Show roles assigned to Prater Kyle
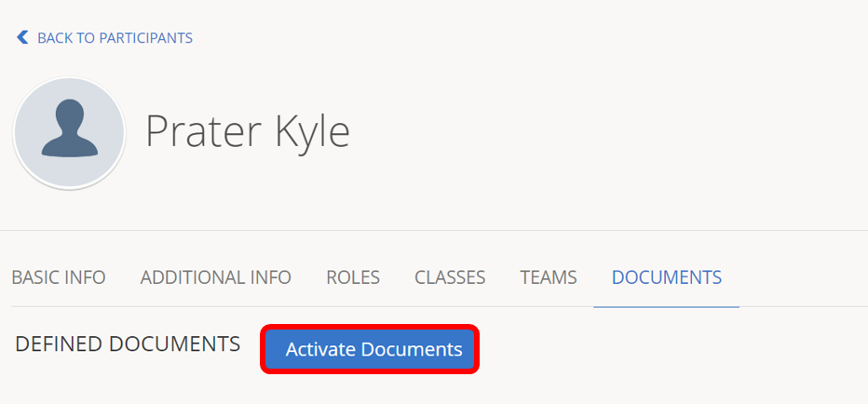 (x=352, y=277)
